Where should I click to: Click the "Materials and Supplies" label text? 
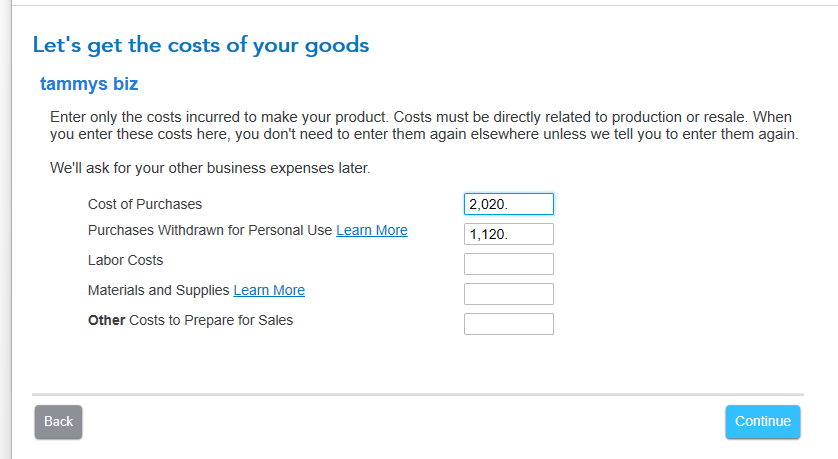pyautogui.click(x=159, y=290)
